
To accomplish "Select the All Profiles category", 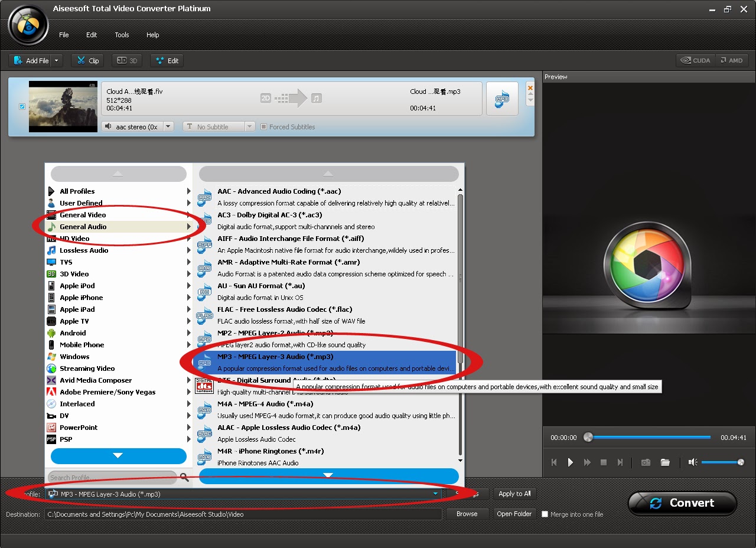I will point(118,191).
